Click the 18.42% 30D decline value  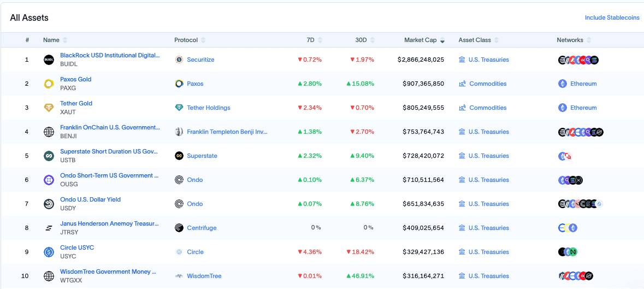point(361,252)
